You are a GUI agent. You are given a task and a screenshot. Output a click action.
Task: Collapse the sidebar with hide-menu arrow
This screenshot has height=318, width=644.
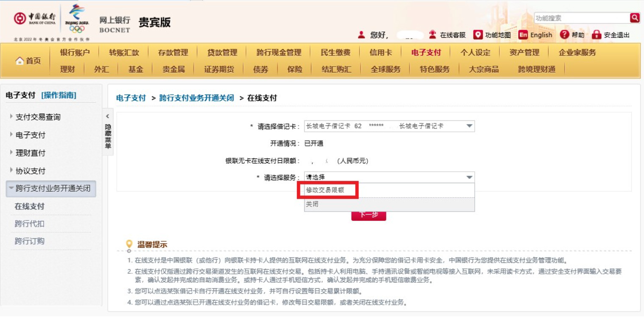click(108, 117)
